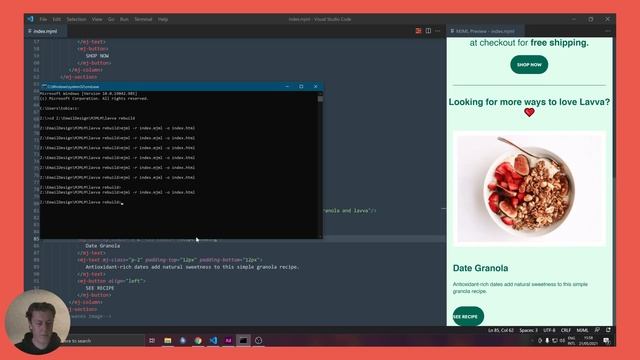Click the volume icon in system tray
The image size is (640, 360).
[x=562, y=340]
